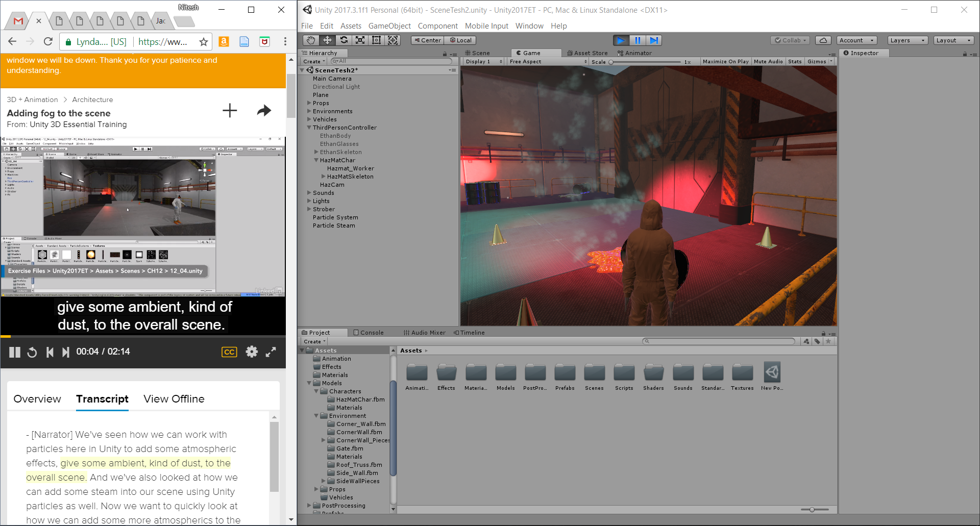Reload the Chrome page
980x526 pixels.
48,42
